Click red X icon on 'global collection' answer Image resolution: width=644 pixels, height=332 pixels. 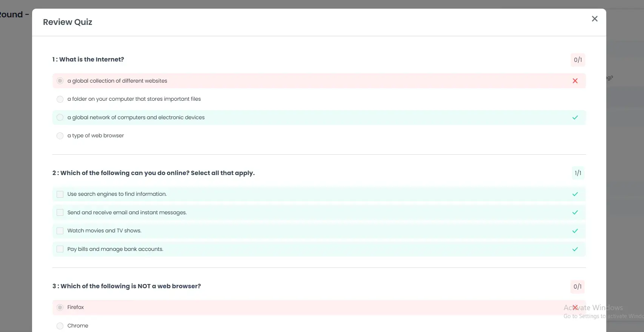coord(575,81)
